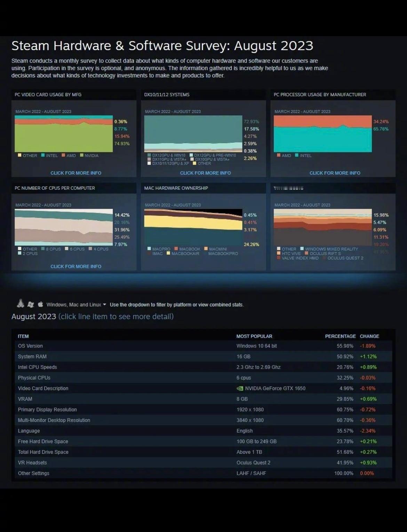
Task: Click DX10/11/12 SYSTEMS panel header
Action: click(x=167, y=95)
